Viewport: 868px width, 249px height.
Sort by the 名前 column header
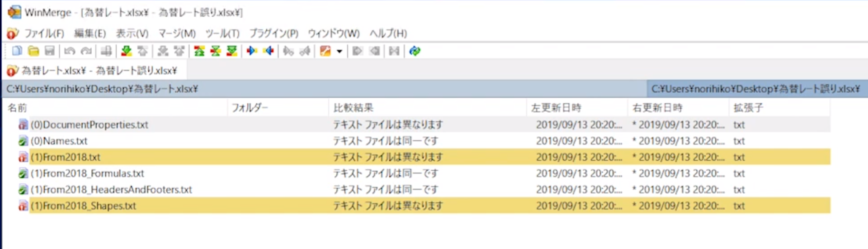click(x=17, y=108)
